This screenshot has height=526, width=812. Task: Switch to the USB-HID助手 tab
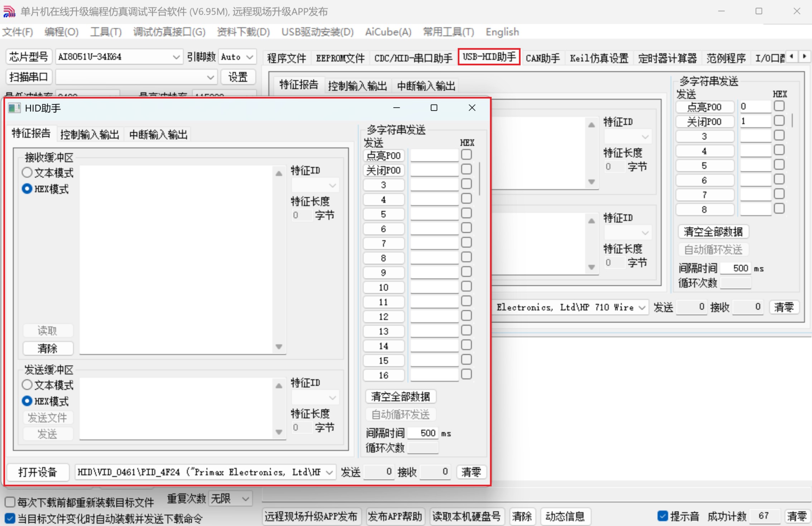tap(489, 57)
